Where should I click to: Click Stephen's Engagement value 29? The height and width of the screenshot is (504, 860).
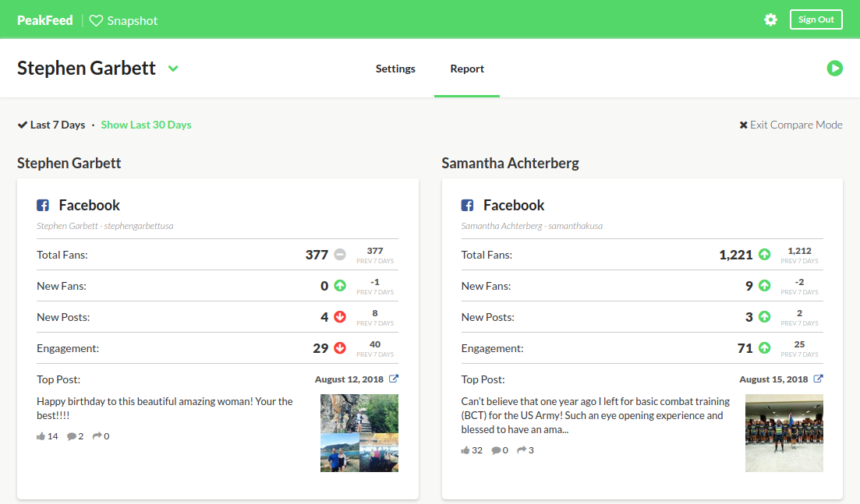tap(320, 348)
